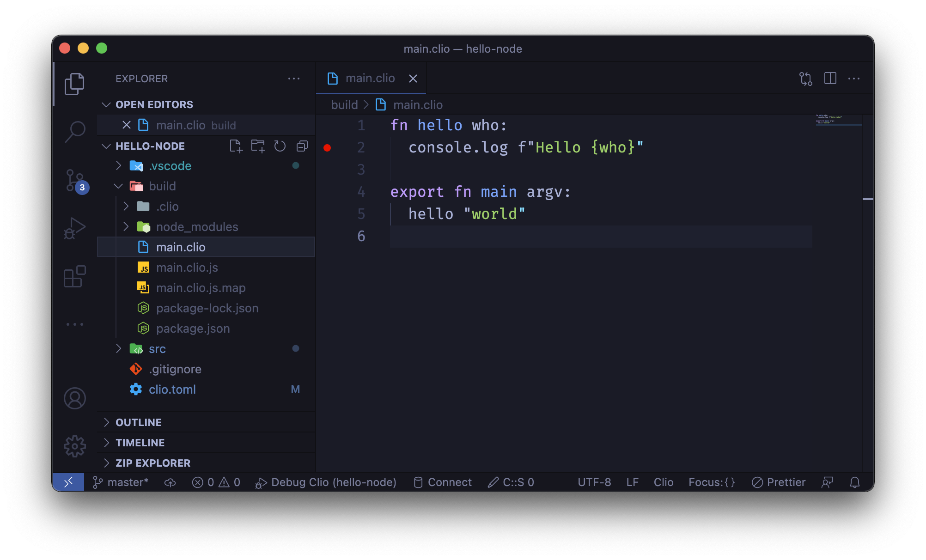
Task: Collapse all folders in the explorer
Action: tap(302, 146)
